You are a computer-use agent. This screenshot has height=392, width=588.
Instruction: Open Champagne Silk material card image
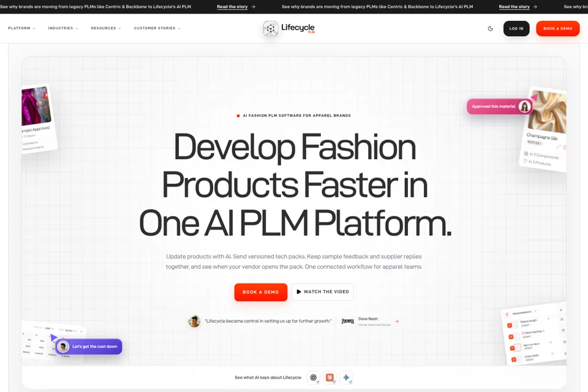548,112
